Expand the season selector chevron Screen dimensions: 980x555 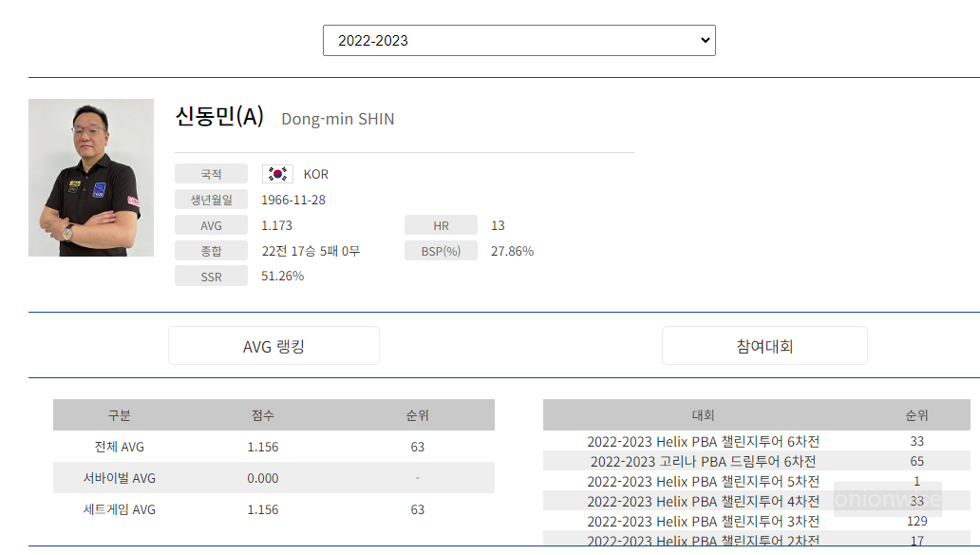tap(704, 40)
